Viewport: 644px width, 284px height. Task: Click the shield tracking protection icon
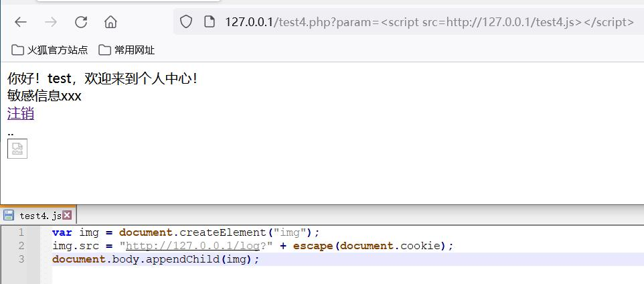(186, 22)
